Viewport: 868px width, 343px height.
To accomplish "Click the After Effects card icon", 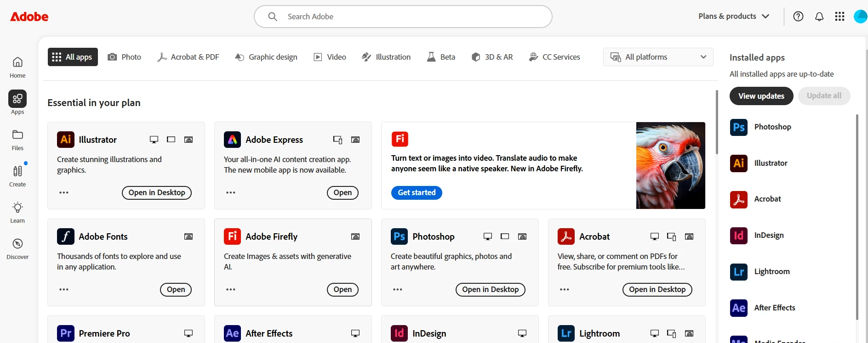I will [233, 333].
